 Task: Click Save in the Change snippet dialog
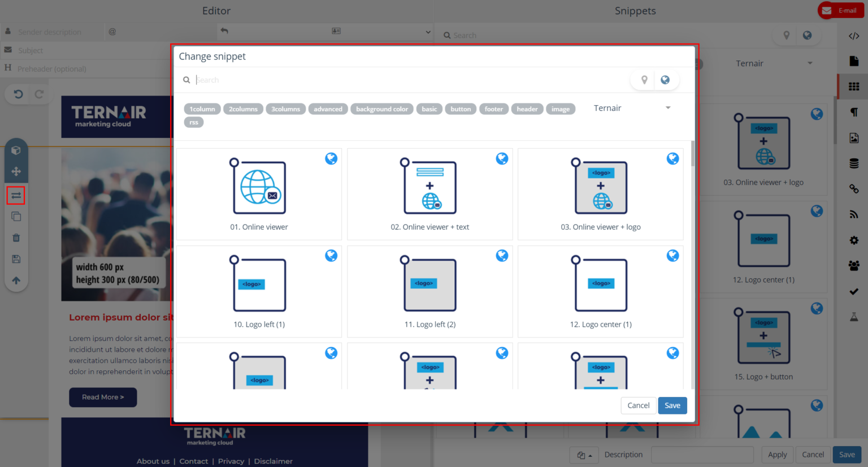pos(672,405)
